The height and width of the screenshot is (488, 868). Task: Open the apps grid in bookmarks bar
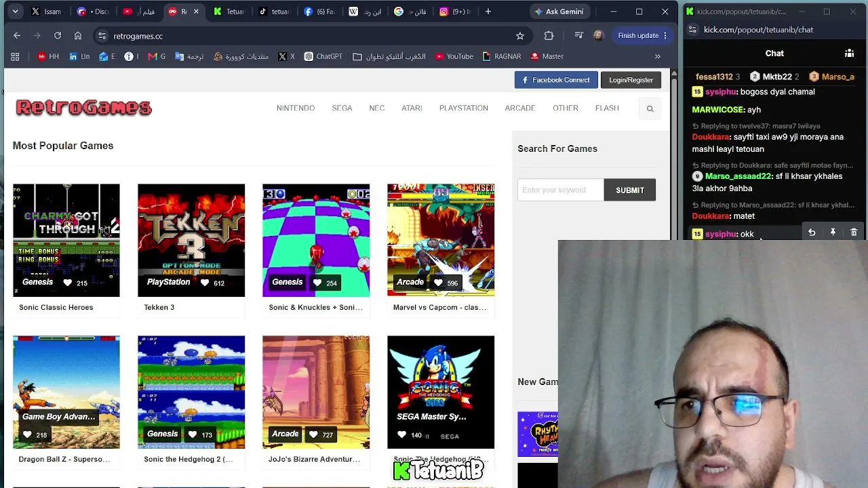click(15, 57)
